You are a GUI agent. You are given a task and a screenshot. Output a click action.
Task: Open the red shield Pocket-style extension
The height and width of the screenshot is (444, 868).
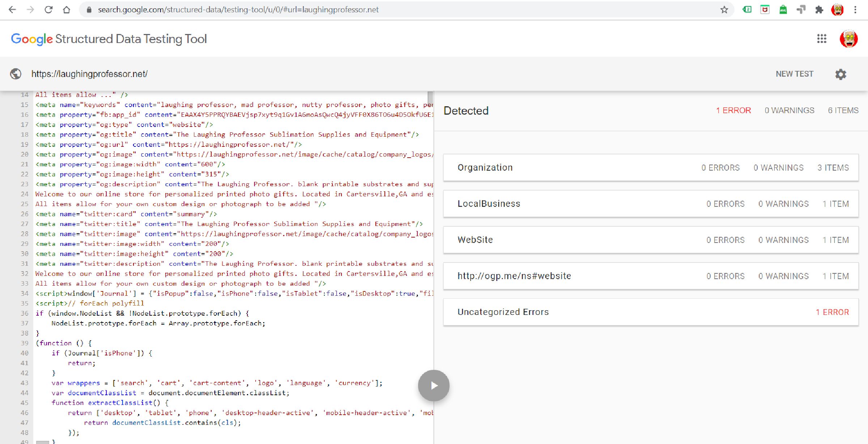(x=765, y=9)
